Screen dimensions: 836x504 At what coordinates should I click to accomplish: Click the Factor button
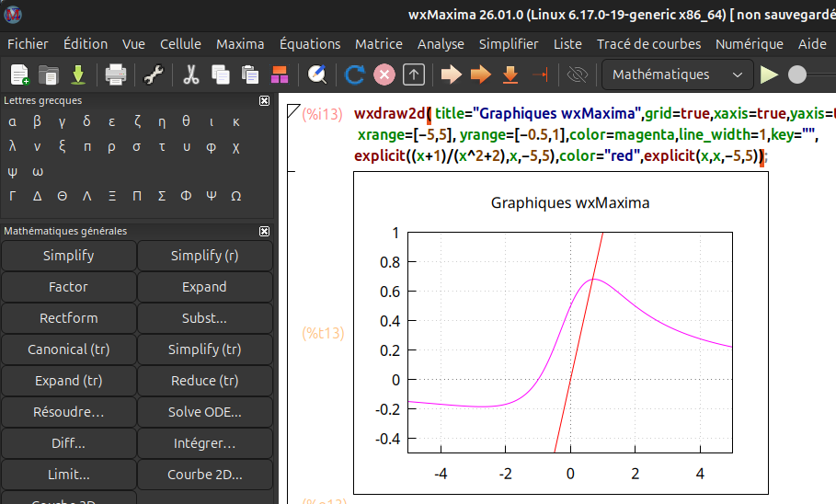68,287
